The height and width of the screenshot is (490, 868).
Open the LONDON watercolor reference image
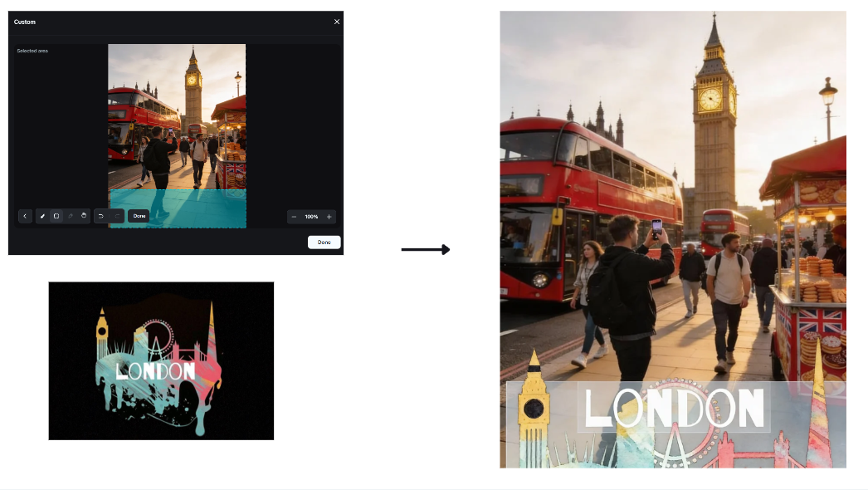click(160, 360)
